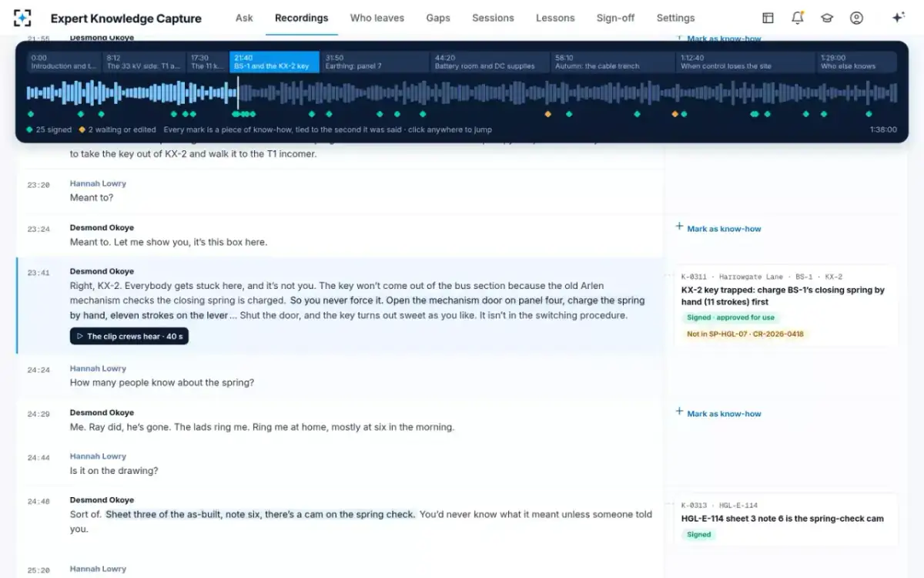Switch to the Lessons tab
This screenshot has width=924, height=578.
pos(555,18)
